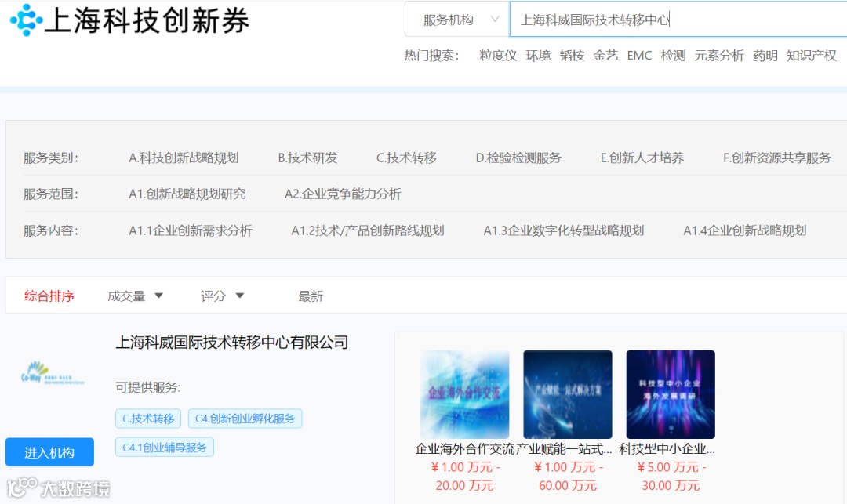Filter by category A.科技创新战略规划

point(184,158)
